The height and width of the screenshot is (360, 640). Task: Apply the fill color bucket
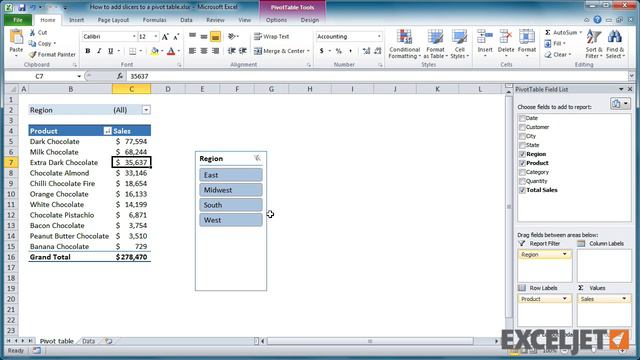pos(155,51)
